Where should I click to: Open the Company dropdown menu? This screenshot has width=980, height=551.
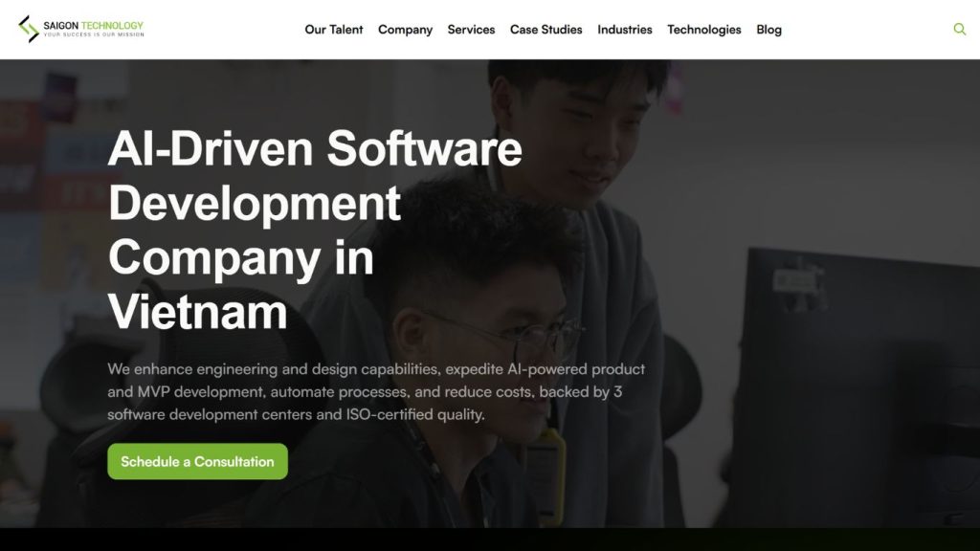pyautogui.click(x=405, y=30)
